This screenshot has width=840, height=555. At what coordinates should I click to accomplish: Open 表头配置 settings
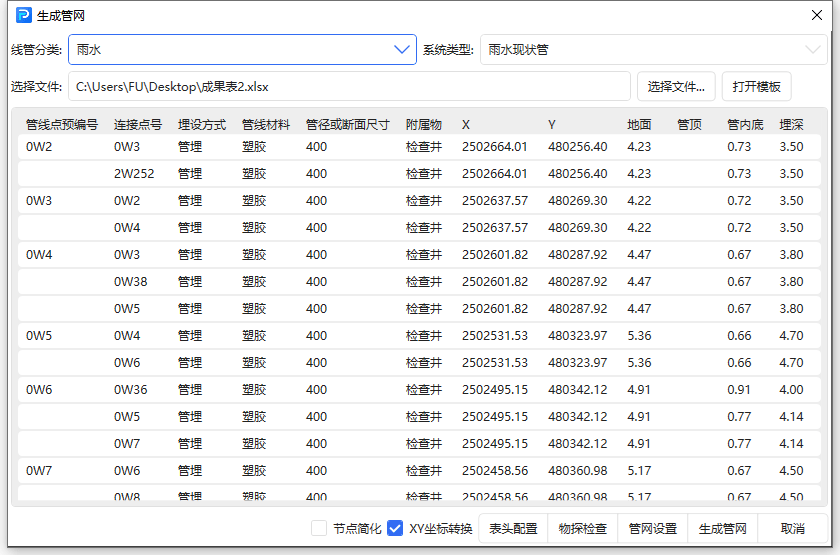coord(514,528)
